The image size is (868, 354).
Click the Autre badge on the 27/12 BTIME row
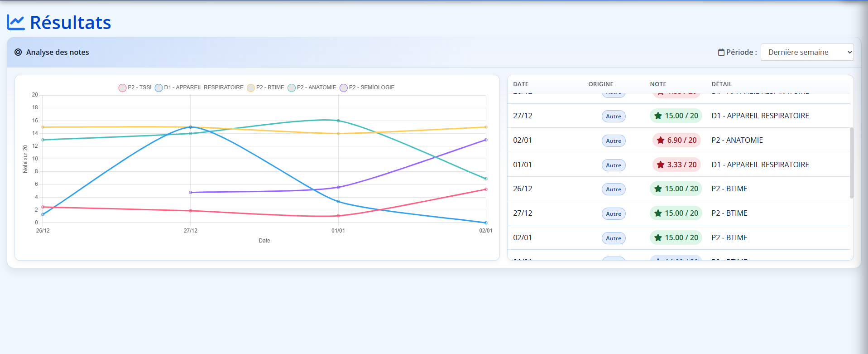coord(614,214)
